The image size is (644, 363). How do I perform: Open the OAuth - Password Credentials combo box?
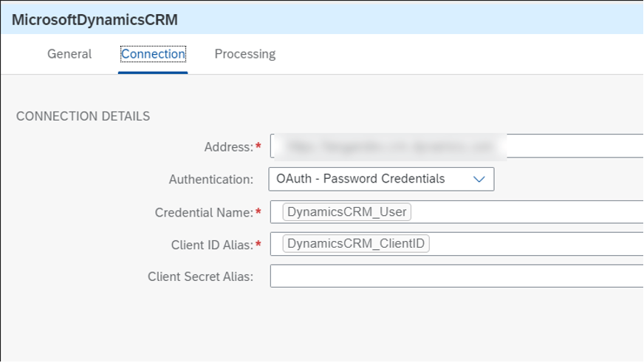(381, 179)
